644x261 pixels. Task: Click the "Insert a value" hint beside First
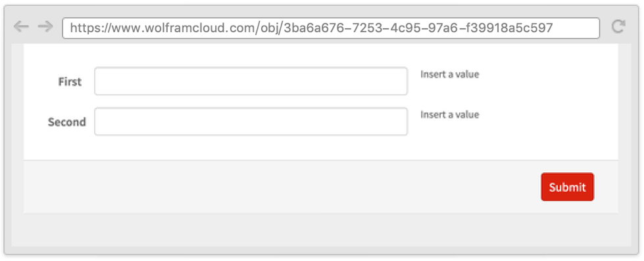pyautogui.click(x=450, y=74)
